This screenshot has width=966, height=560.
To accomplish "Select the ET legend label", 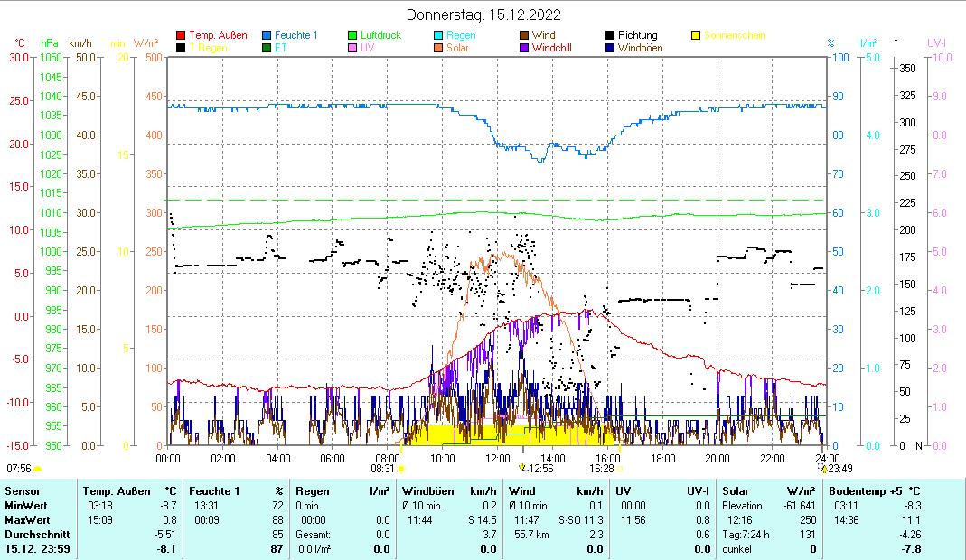I will click(280, 48).
